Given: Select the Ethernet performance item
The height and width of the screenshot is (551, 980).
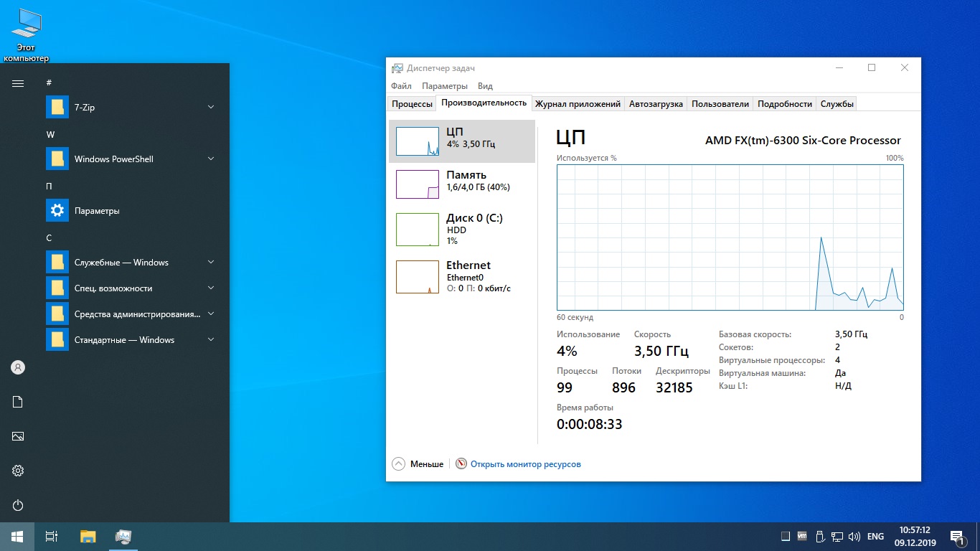Looking at the screenshot, I should (x=462, y=277).
